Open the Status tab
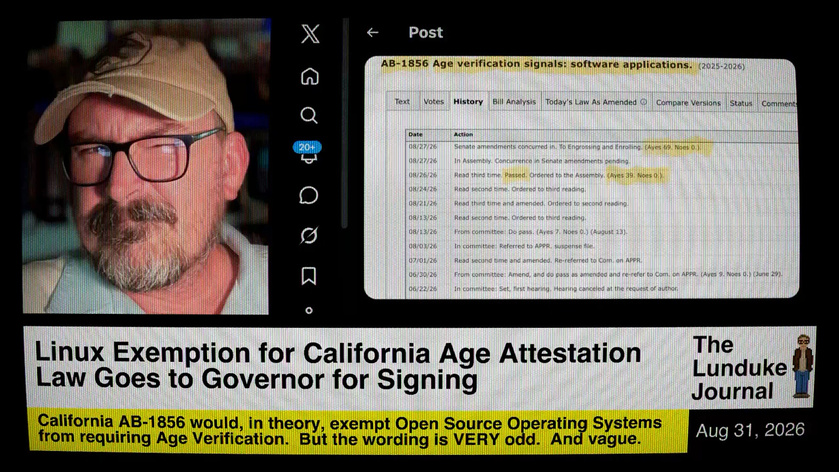Image resolution: width=839 pixels, height=472 pixels. (741, 103)
